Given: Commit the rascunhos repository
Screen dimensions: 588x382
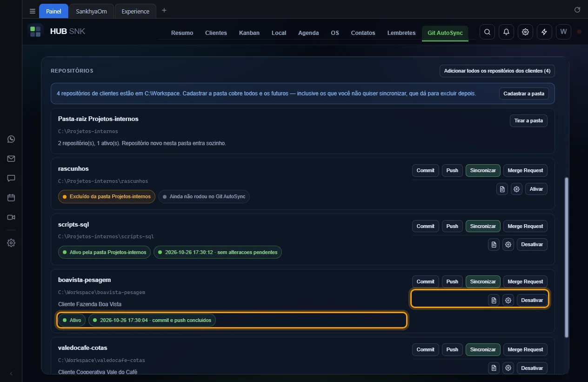Looking at the screenshot, I should [425, 170].
